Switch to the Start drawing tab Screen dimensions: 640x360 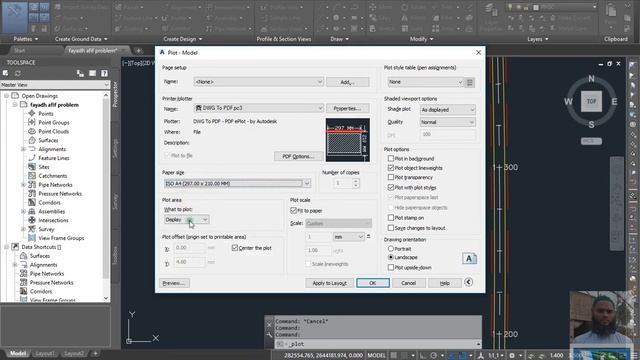[20, 51]
